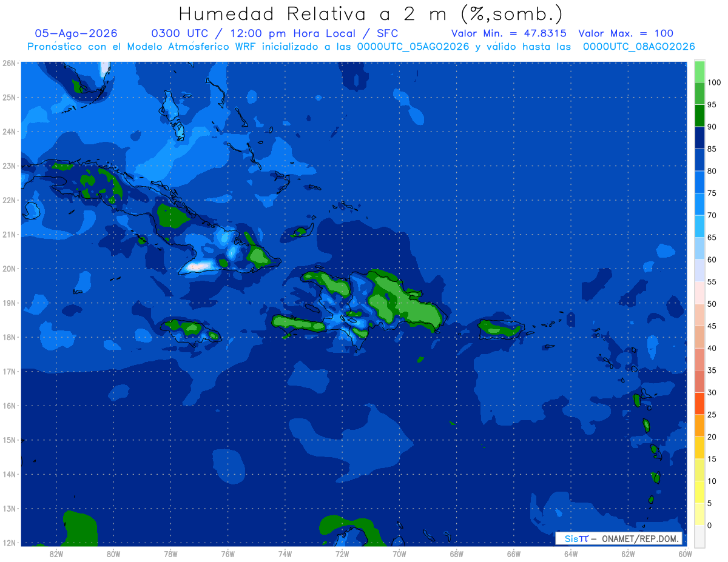
Task: Pick the legend swatch between 5 and 10
Action: (699, 492)
